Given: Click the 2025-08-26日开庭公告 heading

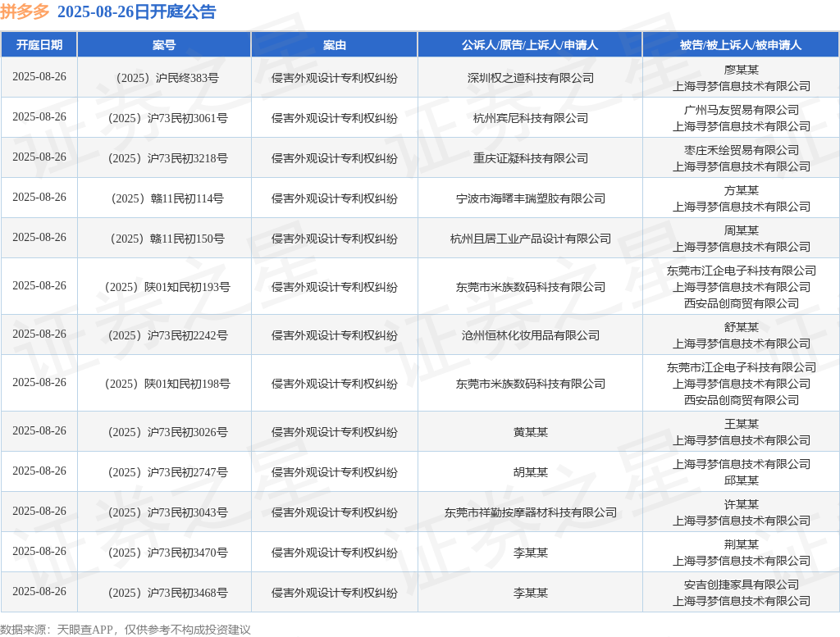Looking at the screenshot, I should 137,11.
